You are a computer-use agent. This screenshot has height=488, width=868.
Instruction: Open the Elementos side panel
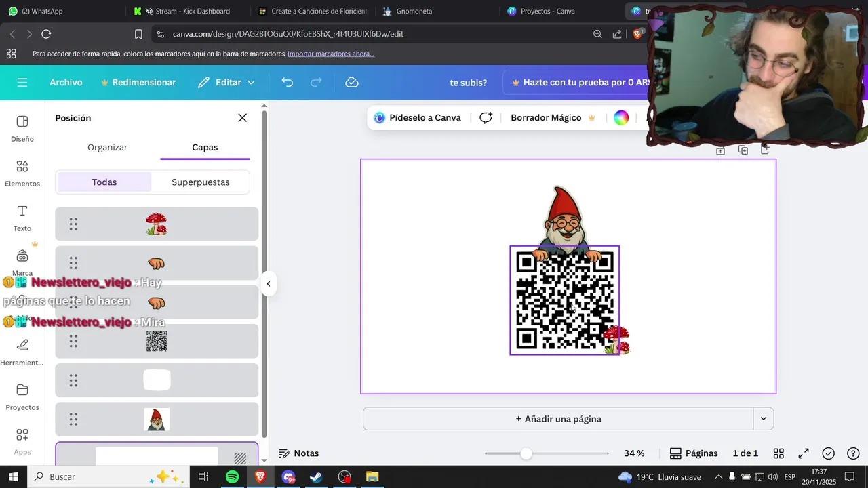click(22, 174)
